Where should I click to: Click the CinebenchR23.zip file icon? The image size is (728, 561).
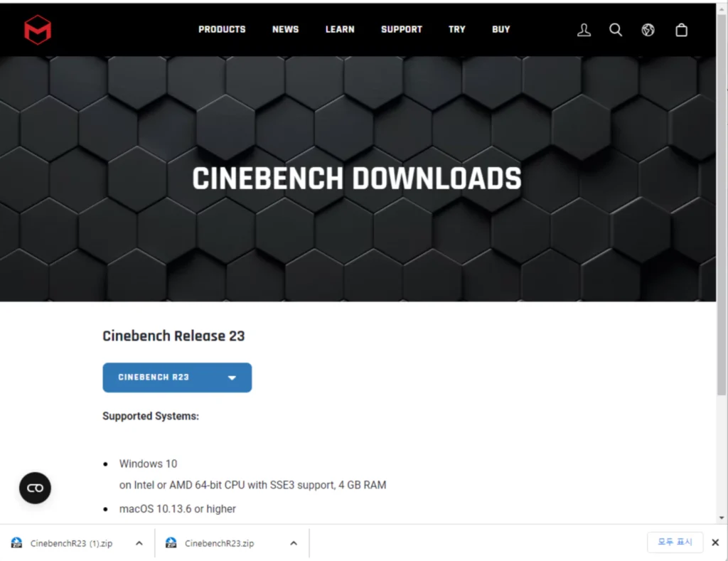tap(171, 543)
